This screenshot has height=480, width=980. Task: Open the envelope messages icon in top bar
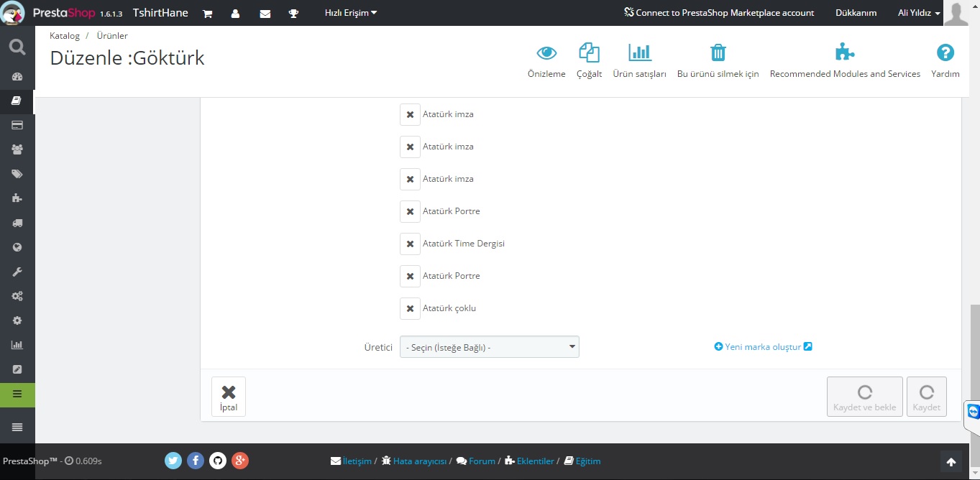coord(265,14)
